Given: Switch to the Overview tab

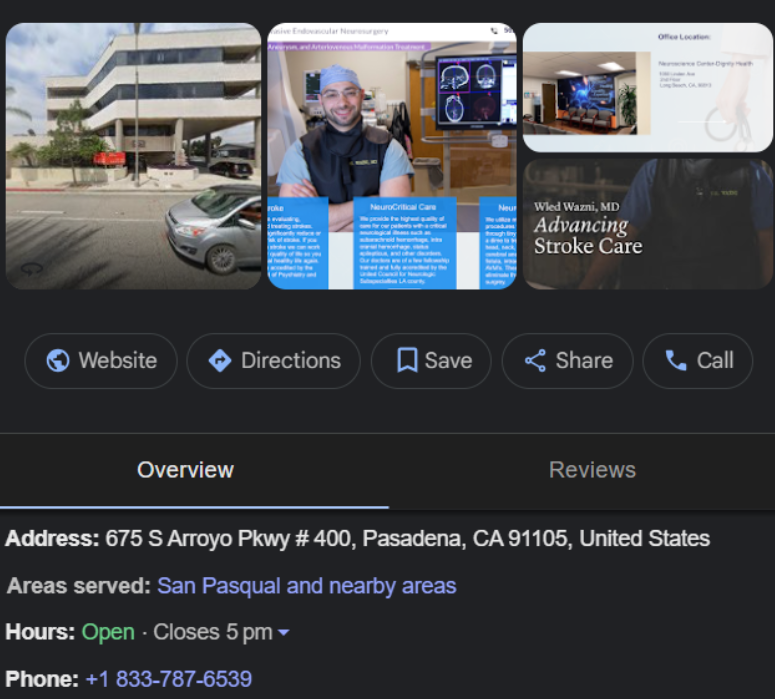Looking at the screenshot, I should 185,470.
